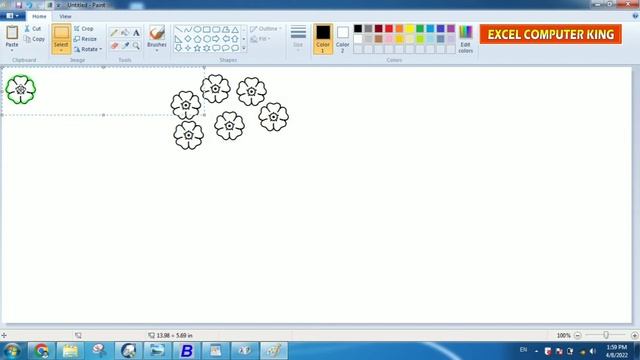Screen dimensions: 640x360
Task: Choose the Rectangle shape
Action: click(207, 29)
